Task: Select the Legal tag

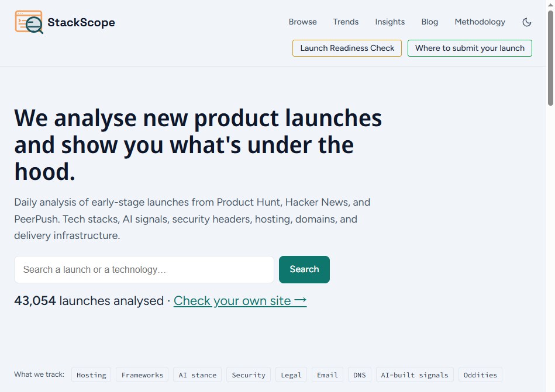Action: pos(291,374)
